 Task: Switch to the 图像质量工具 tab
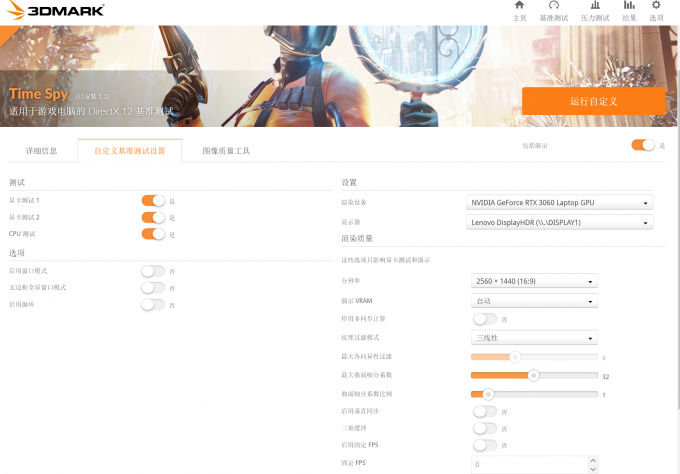pyautogui.click(x=226, y=151)
